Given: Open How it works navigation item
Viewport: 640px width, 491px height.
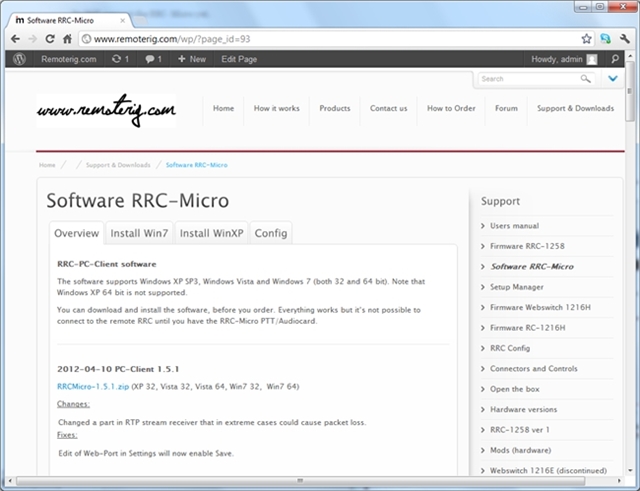Looking at the screenshot, I should 277,108.
